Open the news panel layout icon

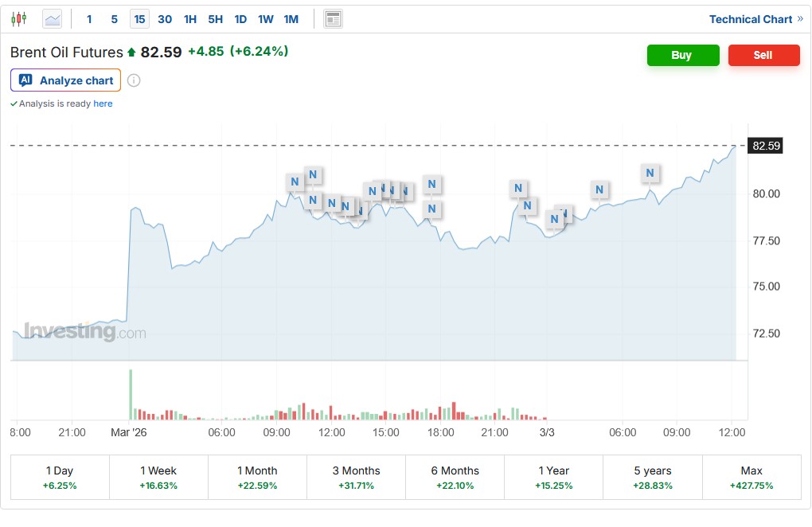[x=333, y=19]
